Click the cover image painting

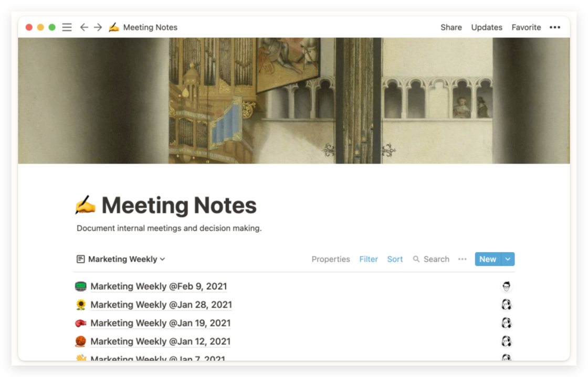[294, 100]
